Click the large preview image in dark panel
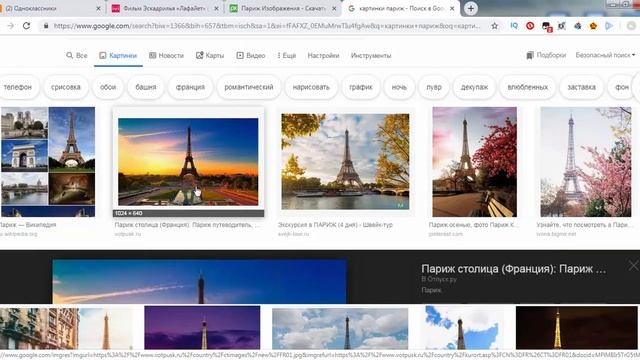Image resolution: width=640 pixels, height=360 pixels. pyautogui.click(x=199, y=281)
